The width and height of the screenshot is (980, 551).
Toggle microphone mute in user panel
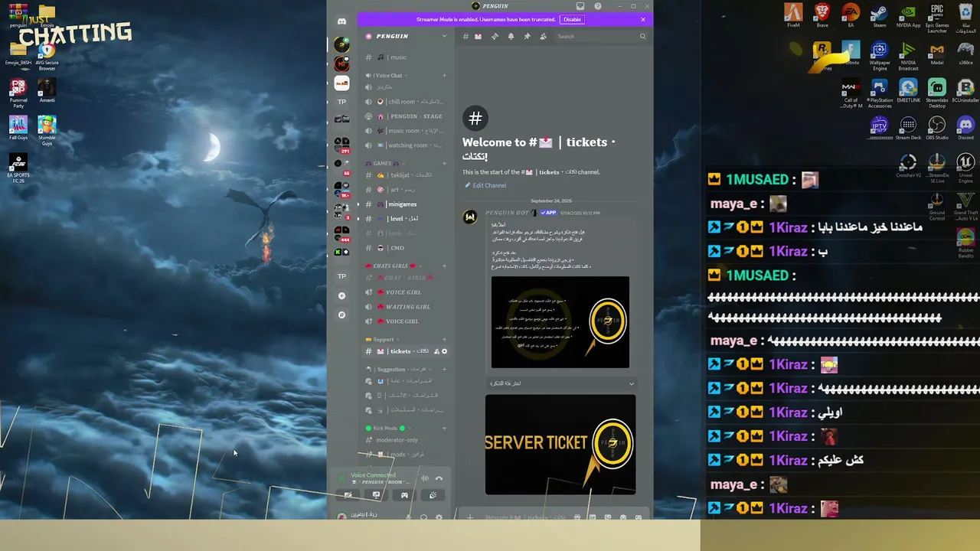(408, 517)
